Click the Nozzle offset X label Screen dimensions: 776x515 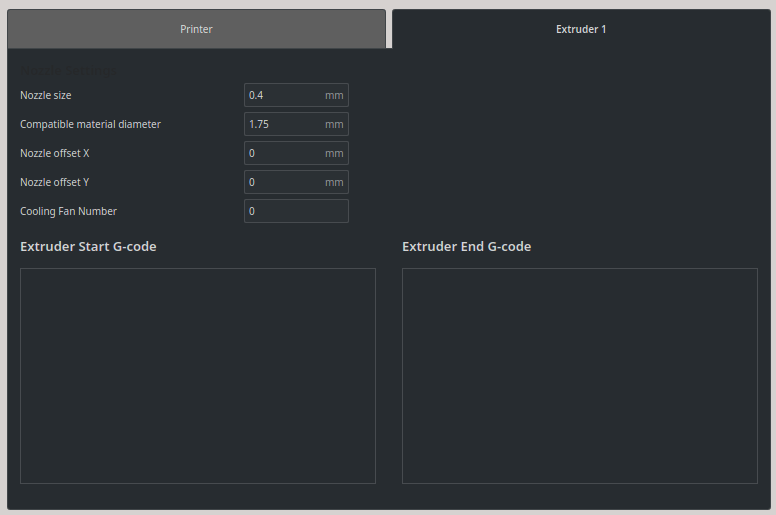point(54,153)
